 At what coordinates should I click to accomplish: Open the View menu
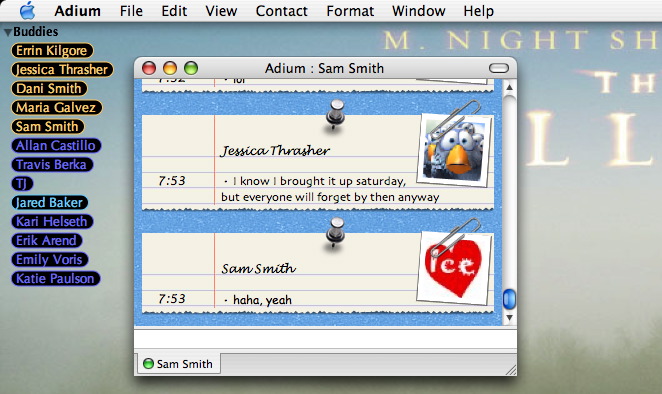pyautogui.click(x=221, y=11)
